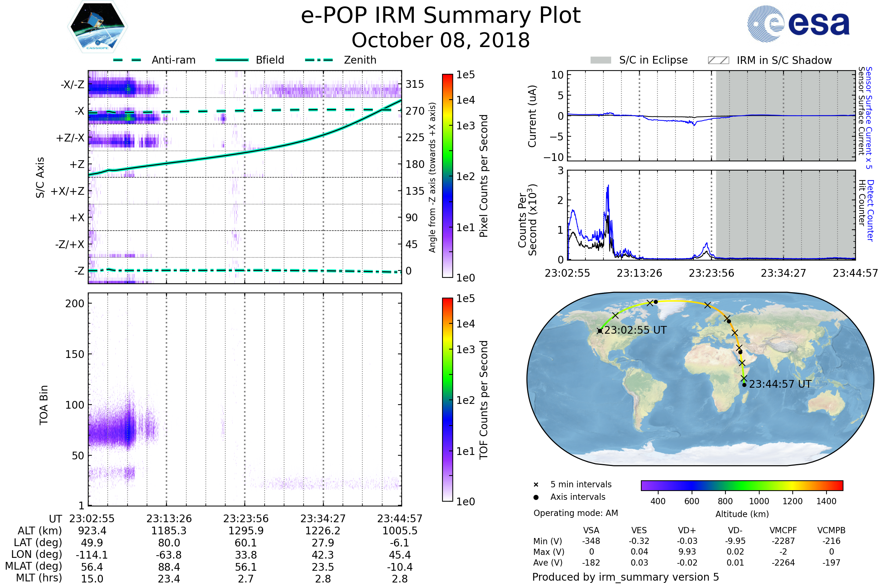Click the TOF Counts per Second colorbar
Viewport: 882px width, 588px height.
click(447, 399)
